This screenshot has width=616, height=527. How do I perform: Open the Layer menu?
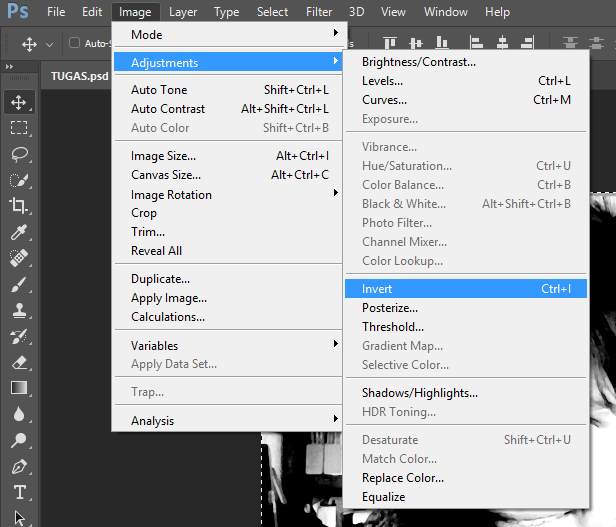coord(183,12)
